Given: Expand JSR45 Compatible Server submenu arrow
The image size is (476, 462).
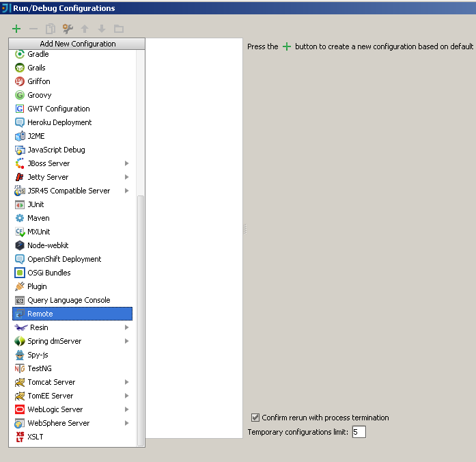Looking at the screenshot, I should 126,191.
